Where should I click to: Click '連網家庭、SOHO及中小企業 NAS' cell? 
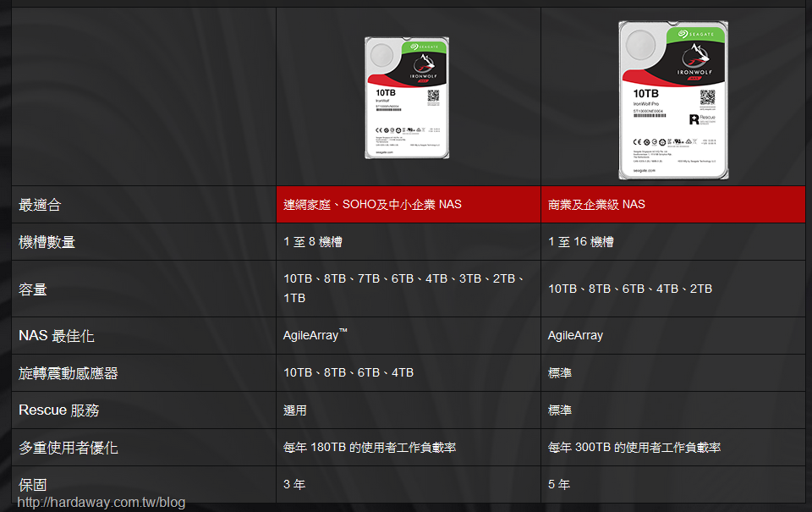[x=409, y=205]
